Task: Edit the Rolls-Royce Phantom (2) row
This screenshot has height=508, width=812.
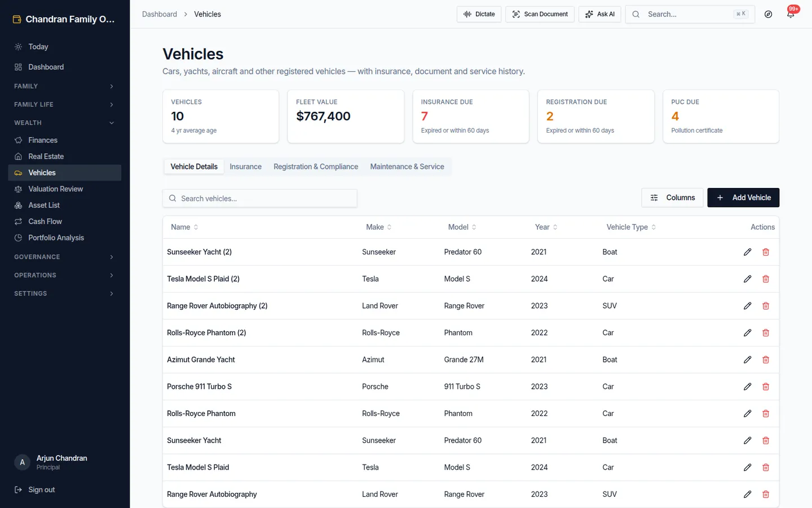Action: pyautogui.click(x=747, y=333)
